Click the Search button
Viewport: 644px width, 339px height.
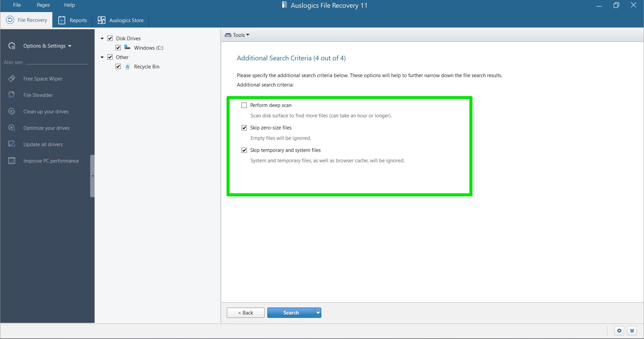(291, 313)
